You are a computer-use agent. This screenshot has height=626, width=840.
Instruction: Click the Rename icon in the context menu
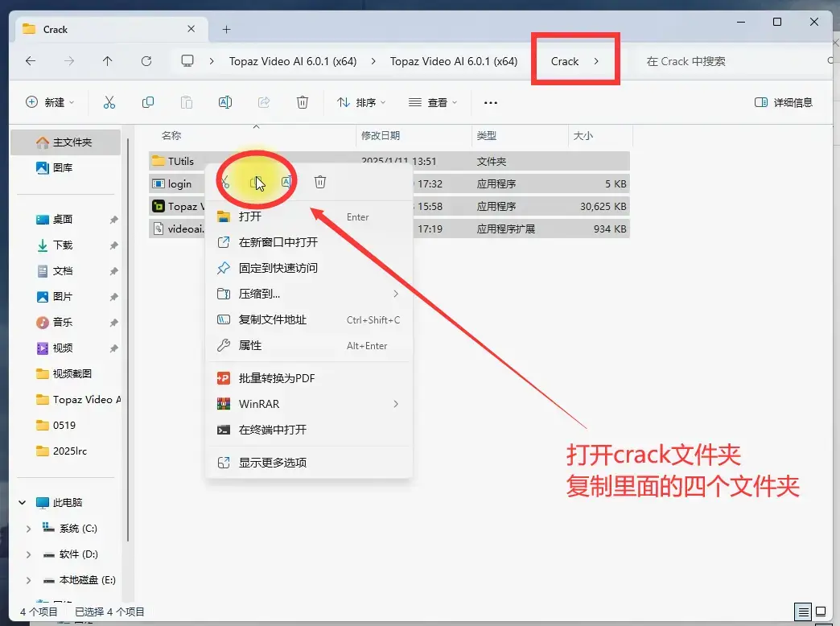pyautogui.click(x=286, y=182)
